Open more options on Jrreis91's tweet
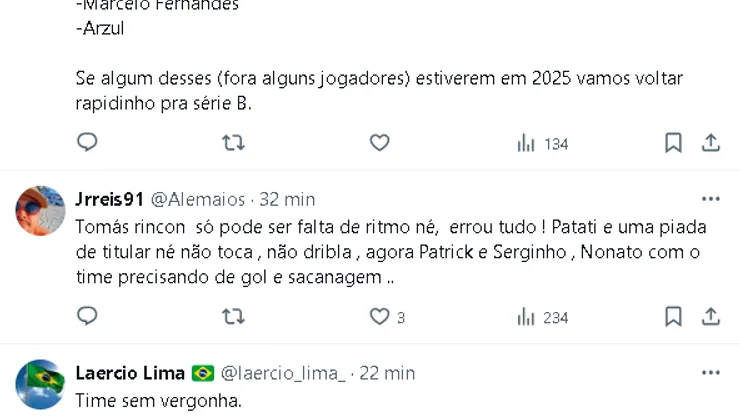Image resolution: width=740 pixels, height=416 pixels. [x=710, y=199]
